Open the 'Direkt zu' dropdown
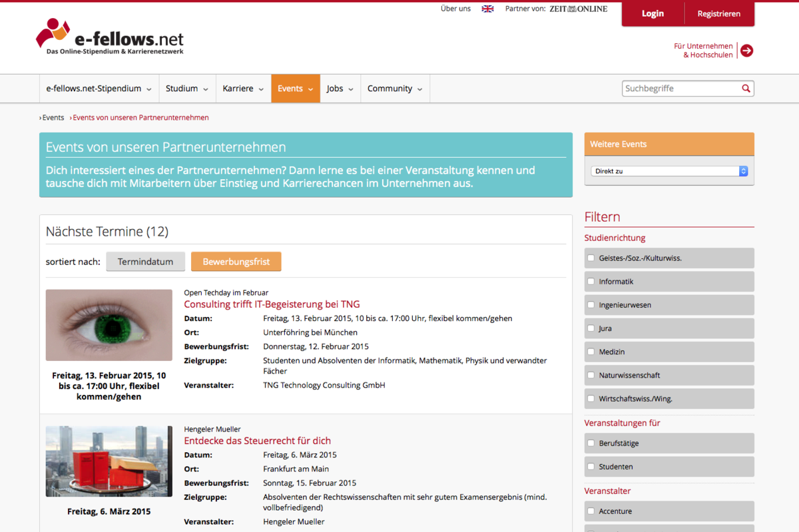 pos(669,171)
